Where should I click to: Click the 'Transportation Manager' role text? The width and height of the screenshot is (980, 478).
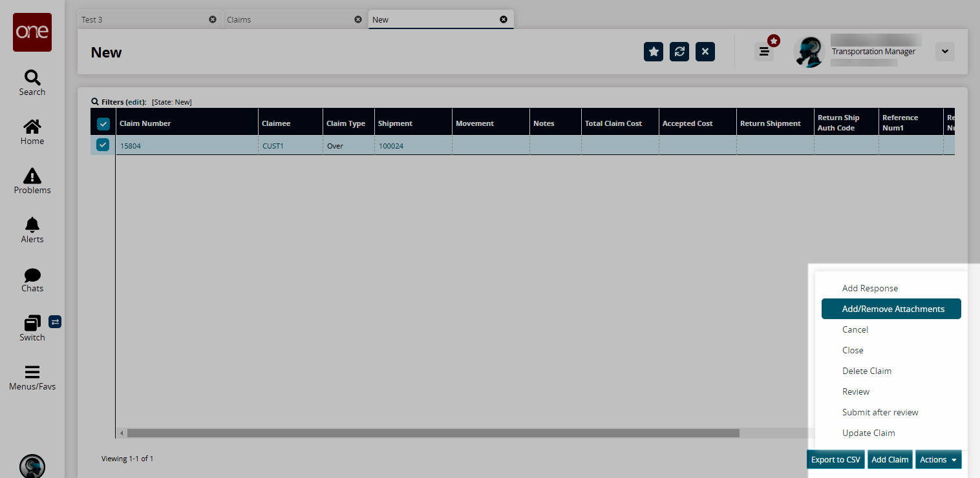(873, 52)
